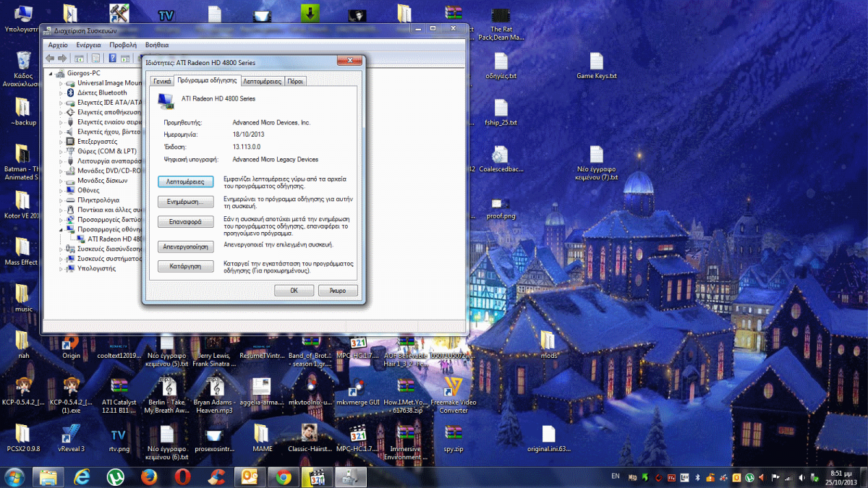This screenshot has width=868, height=488.
Task: Open the Προβολή menu
Action: (x=122, y=45)
